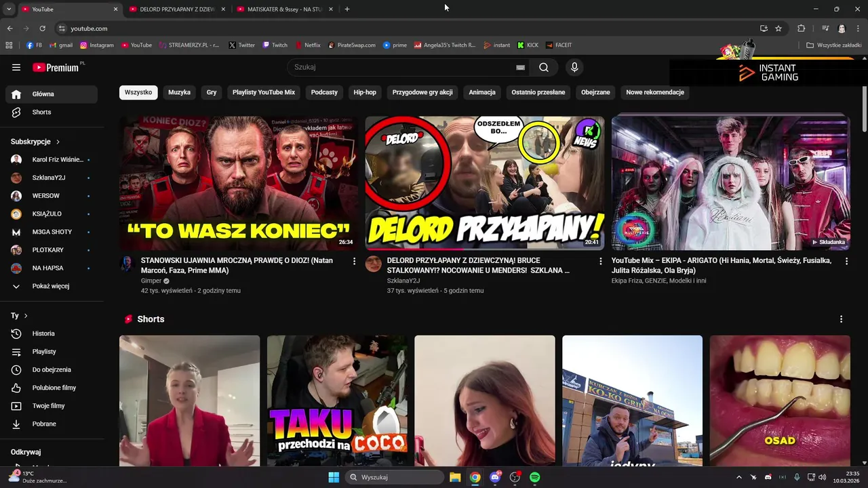
Task: Select the Hip-hop filter chip
Action: (x=365, y=92)
